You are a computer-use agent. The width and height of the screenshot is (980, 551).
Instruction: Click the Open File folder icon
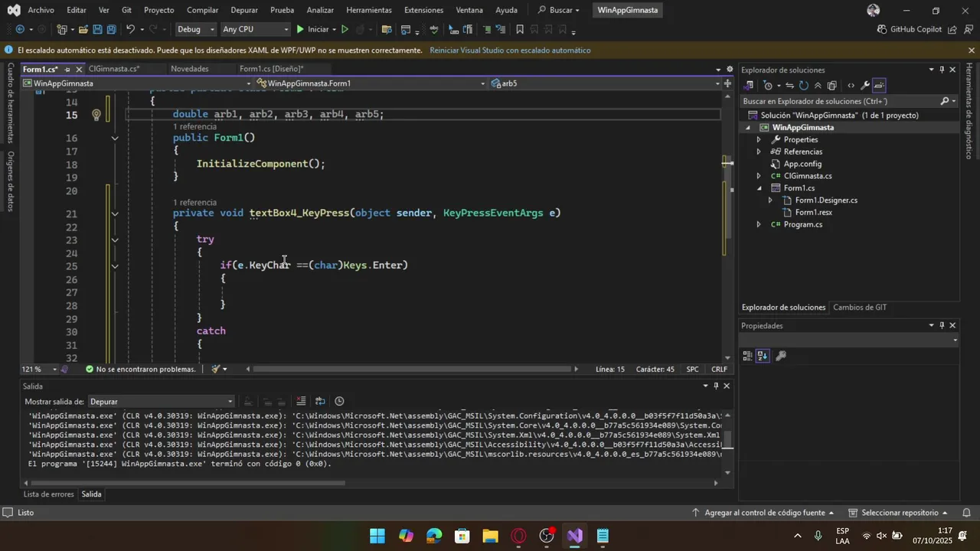[83, 29]
